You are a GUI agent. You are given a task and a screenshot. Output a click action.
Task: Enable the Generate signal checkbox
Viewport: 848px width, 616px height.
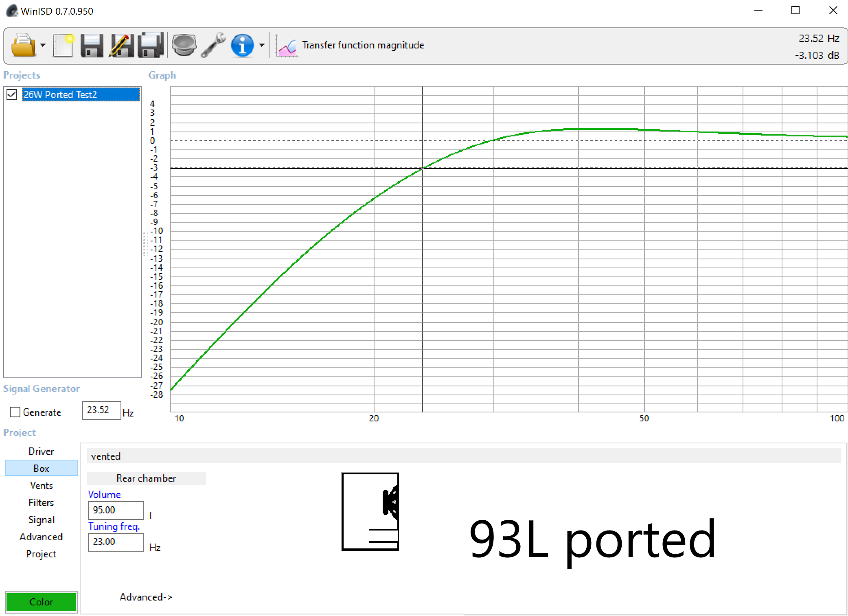tap(15, 412)
